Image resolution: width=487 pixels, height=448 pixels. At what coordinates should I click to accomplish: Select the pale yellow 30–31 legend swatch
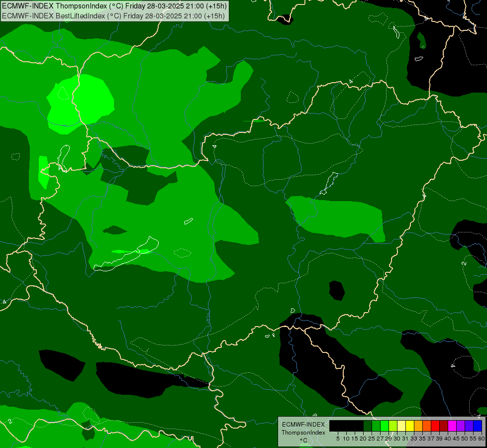point(401,426)
